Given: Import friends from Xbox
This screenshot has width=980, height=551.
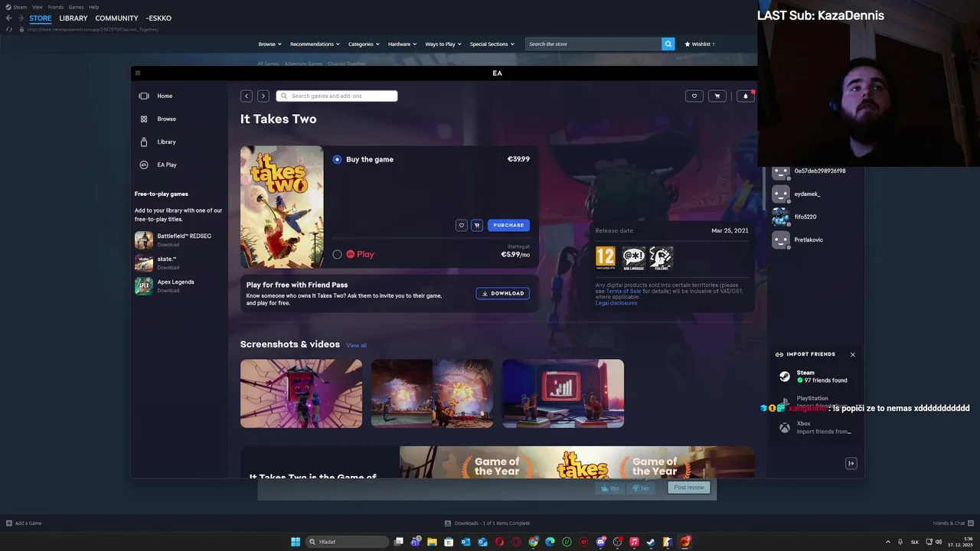Looking at the screenshot, I should point(815,428).
